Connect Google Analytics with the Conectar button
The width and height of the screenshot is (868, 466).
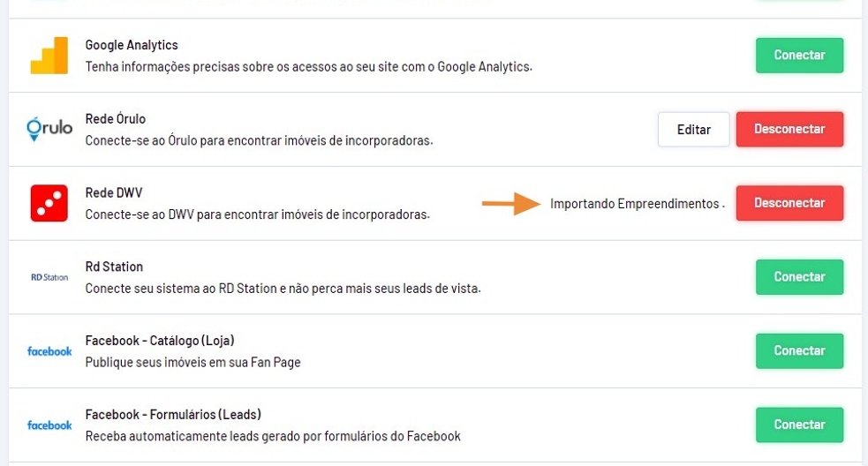coord(799,56)
